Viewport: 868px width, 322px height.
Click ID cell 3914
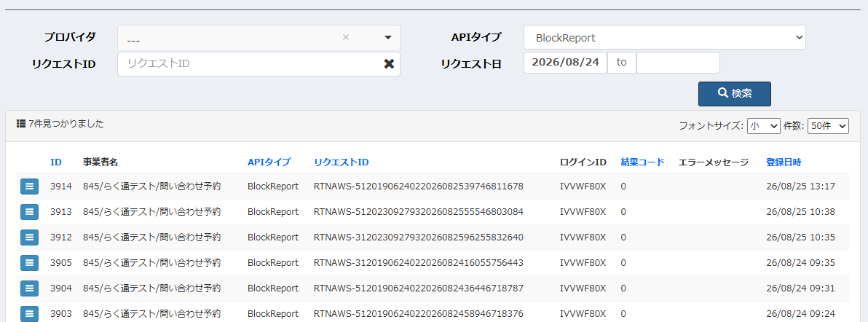[x=61, y=186]
